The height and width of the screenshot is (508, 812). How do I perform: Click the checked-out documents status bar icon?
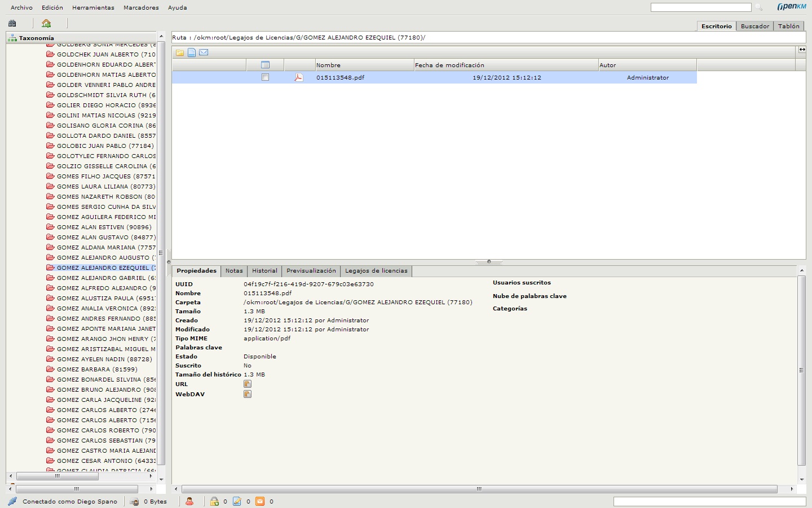(x=237, y=501)
